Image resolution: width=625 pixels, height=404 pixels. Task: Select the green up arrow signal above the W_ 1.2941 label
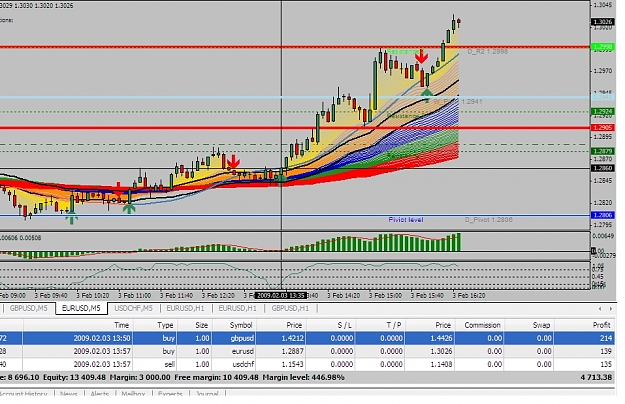[x=427, y=94]
